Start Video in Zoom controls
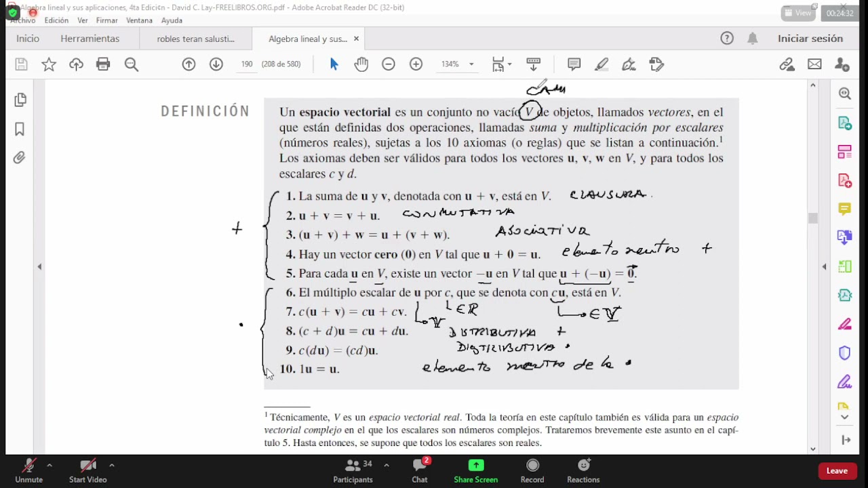868x488 pixels. point(88,471)
